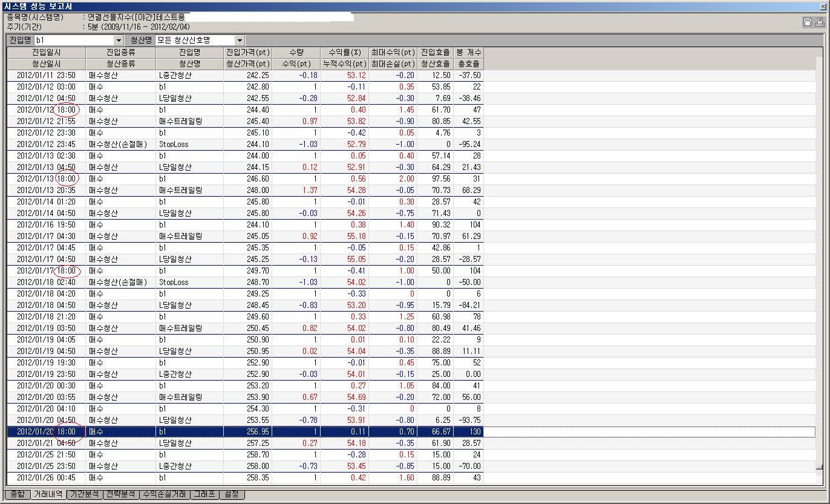Open the 그래프 tab
Viewport: 830px width, 504px height.
pos(204,494)
